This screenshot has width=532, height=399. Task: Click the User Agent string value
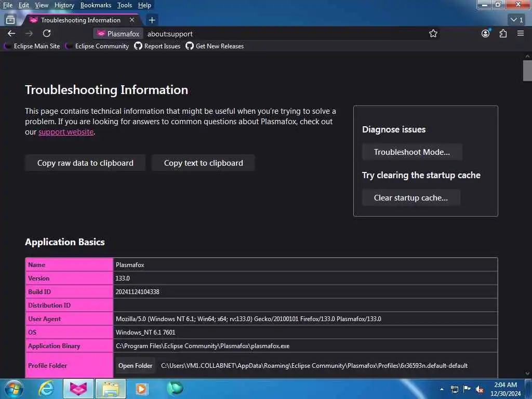click(x=248, y=319)
